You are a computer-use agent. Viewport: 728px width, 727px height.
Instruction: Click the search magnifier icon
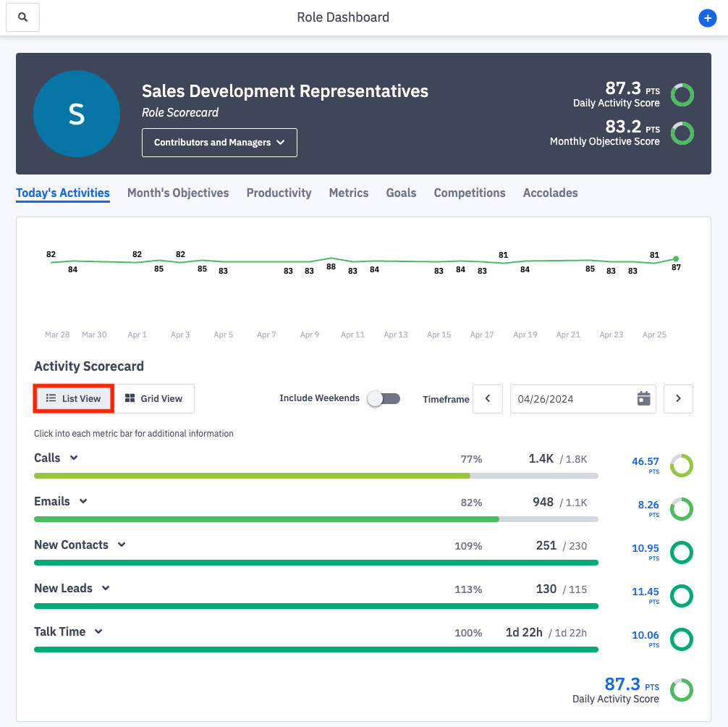[x=22, y=17]
